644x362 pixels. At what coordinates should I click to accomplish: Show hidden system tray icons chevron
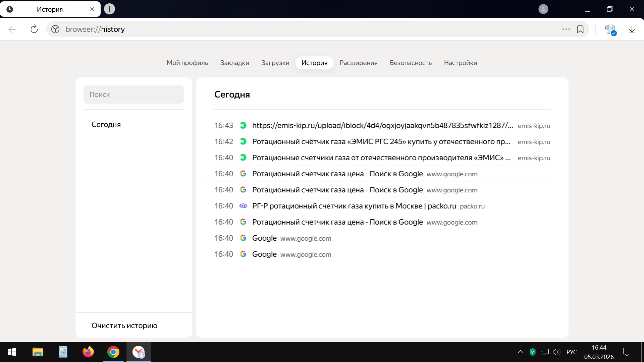tap(521, 352)
